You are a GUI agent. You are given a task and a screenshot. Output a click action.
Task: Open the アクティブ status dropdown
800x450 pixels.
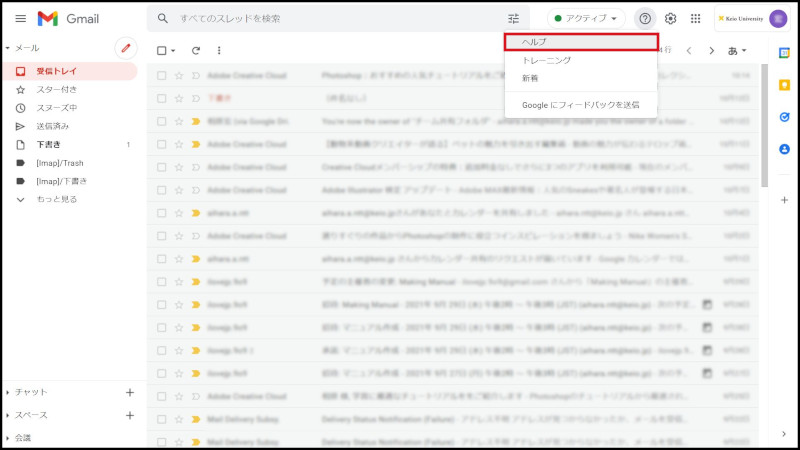coord(585,18)
